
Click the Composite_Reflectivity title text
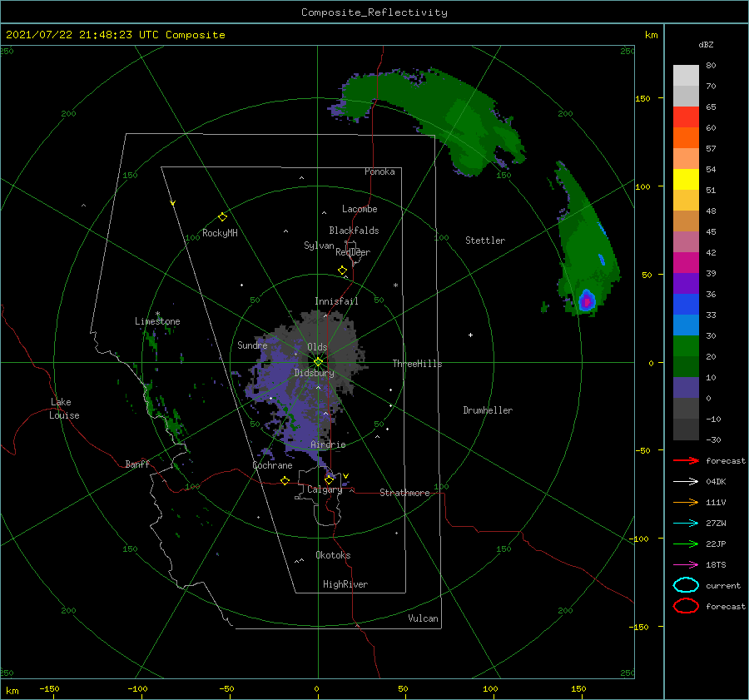point(374,12)
